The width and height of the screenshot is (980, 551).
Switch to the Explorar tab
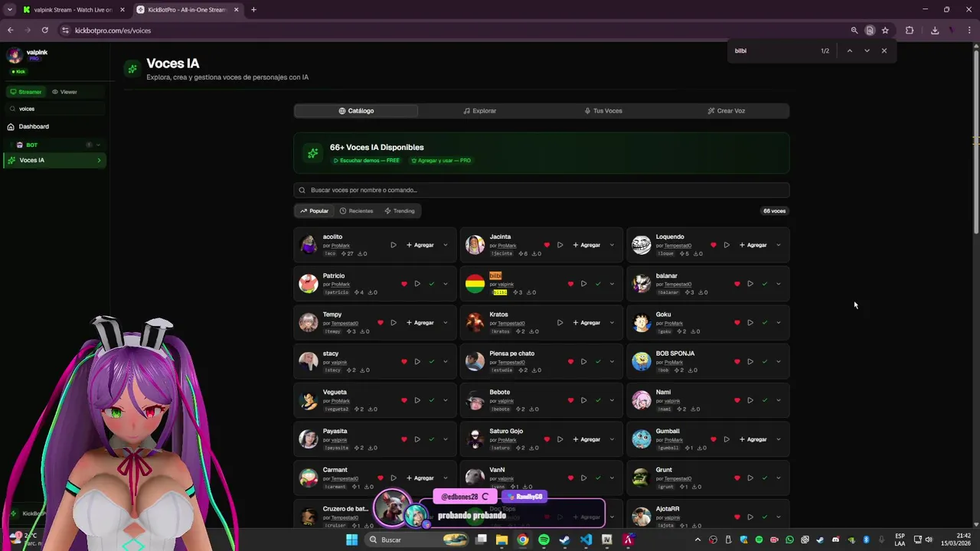[x=479, y=111]
